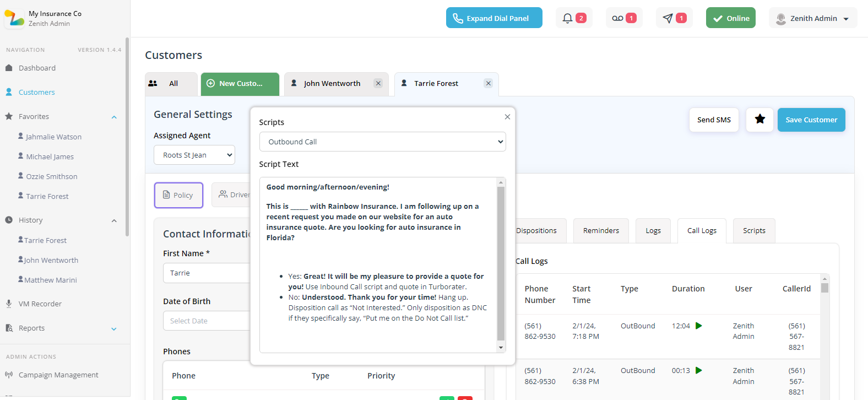Open the Reminders tab
This screenshot has height=400, width=868.
coord(601,231)
